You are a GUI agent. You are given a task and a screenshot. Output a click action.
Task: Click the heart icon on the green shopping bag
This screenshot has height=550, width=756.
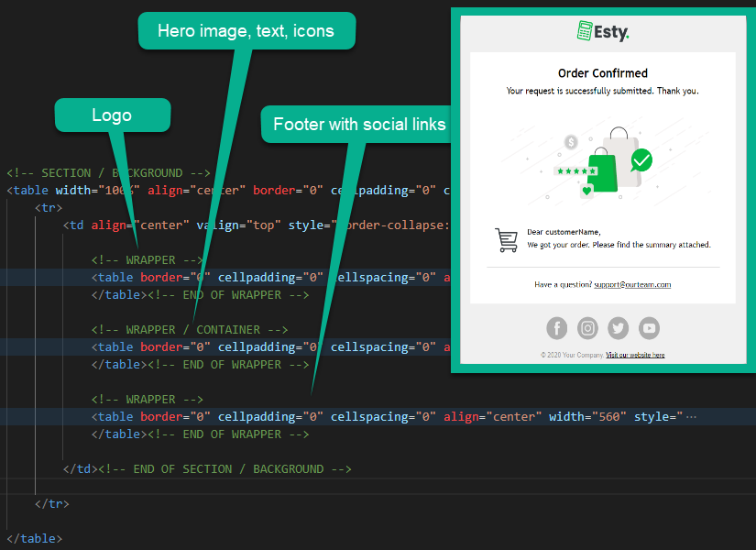click(586, 191)
